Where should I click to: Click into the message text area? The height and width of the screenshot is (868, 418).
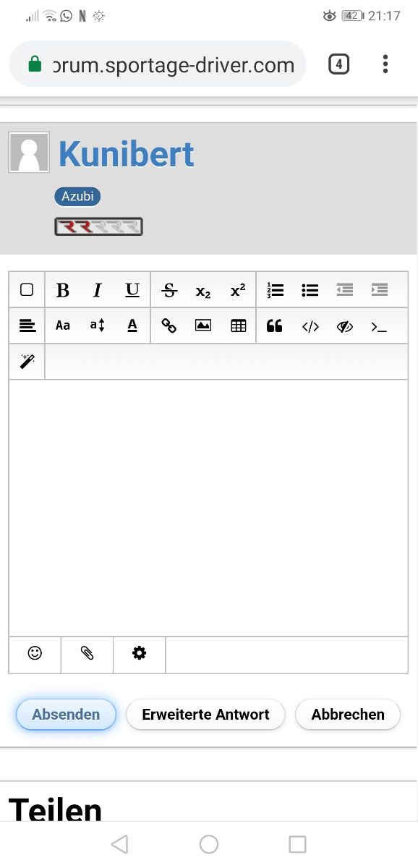click(x=208, y=508)
